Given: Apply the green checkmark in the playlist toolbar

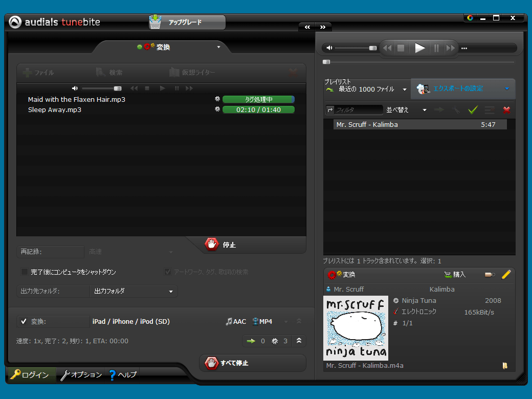Looking at the screenshot, I should [473, 109].
